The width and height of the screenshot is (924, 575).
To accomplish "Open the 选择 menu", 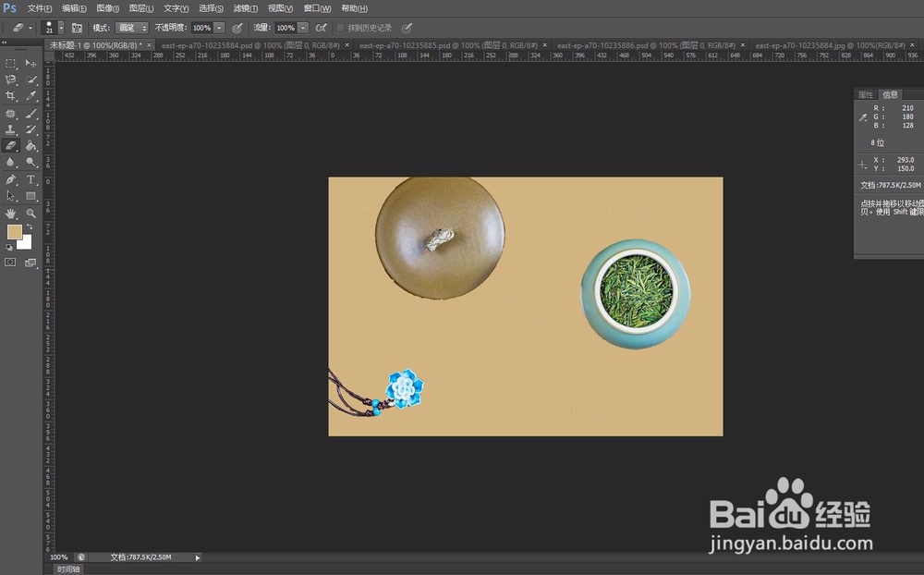I will click(211, 8).
